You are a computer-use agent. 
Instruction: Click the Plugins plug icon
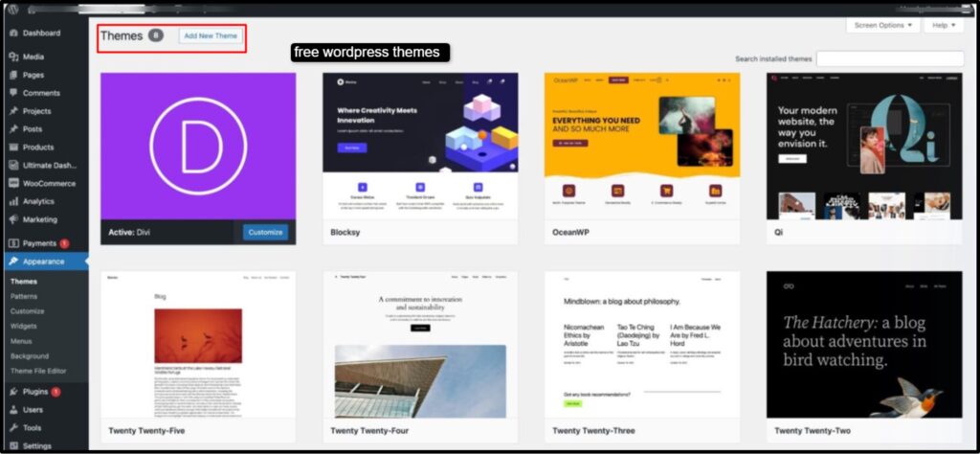click(x=13, y=392)
